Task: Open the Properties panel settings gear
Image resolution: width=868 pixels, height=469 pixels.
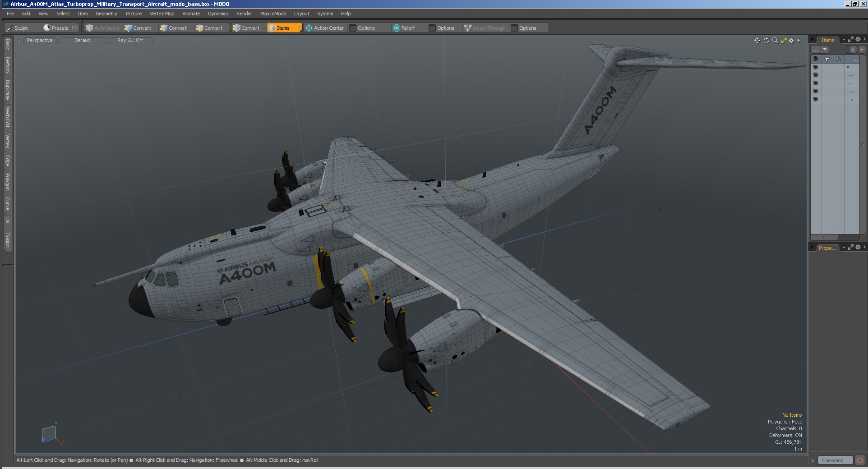Action: point(858,248)
